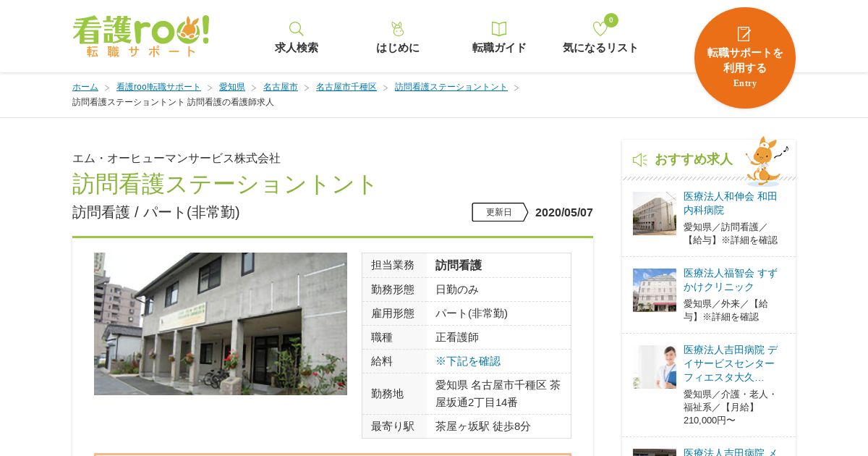The height and width of the screenshot is (456, 868).
Task: Click 訪問看護 / パート(非常勤) subtitle
Action: pos(156,212)
